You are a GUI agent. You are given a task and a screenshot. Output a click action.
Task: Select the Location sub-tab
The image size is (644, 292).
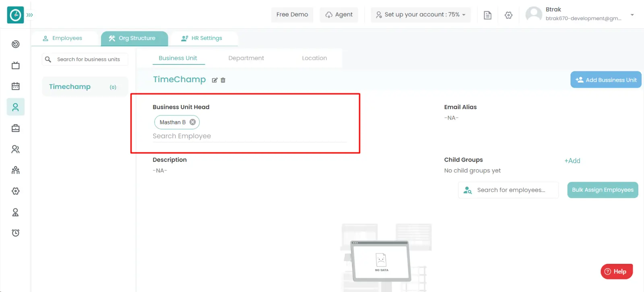tap(314, 58)
